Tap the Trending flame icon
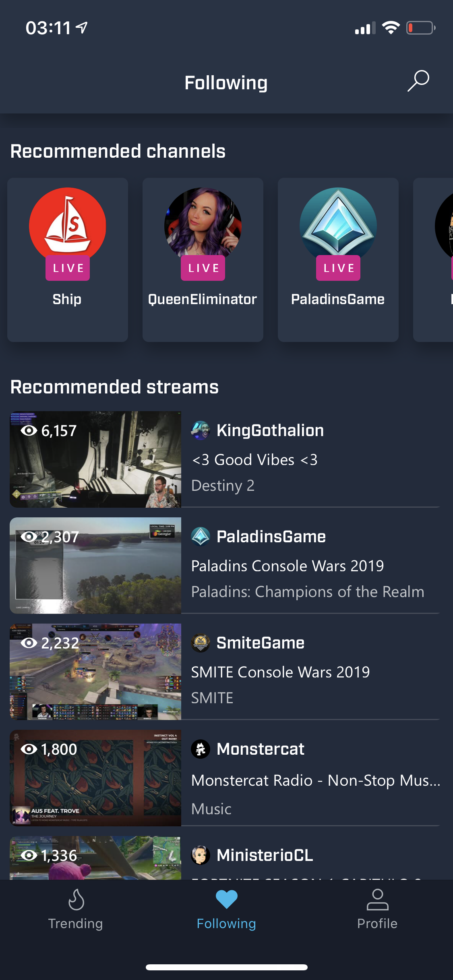453x980 pixels. point(76,899)
